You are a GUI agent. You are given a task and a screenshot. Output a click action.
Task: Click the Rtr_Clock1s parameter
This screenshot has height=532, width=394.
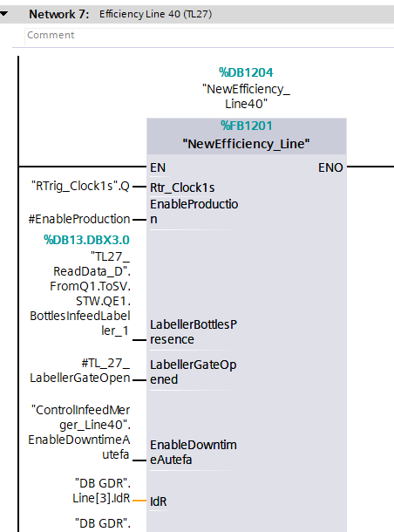tap(182, 188)
